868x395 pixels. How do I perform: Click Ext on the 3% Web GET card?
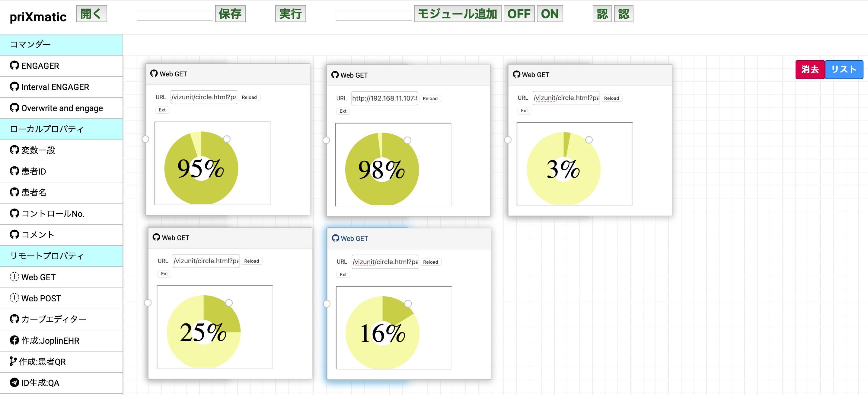pos(524,111)
